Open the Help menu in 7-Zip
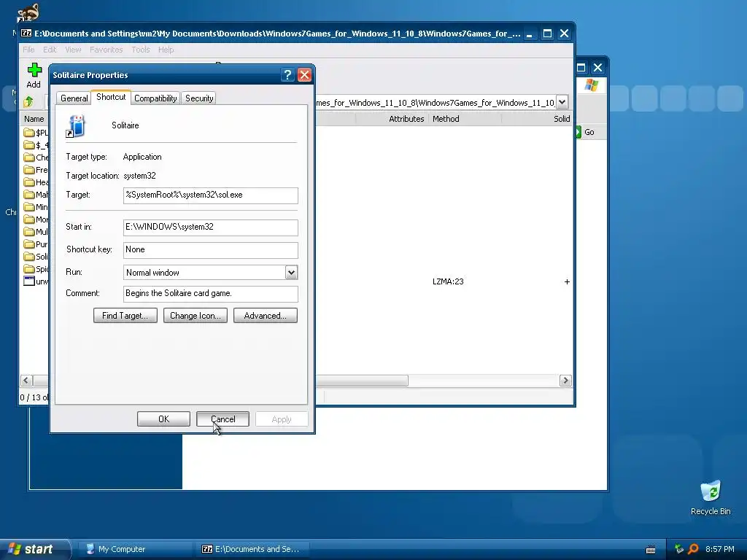This screenshot has height=560, width=747. [166, 50]
